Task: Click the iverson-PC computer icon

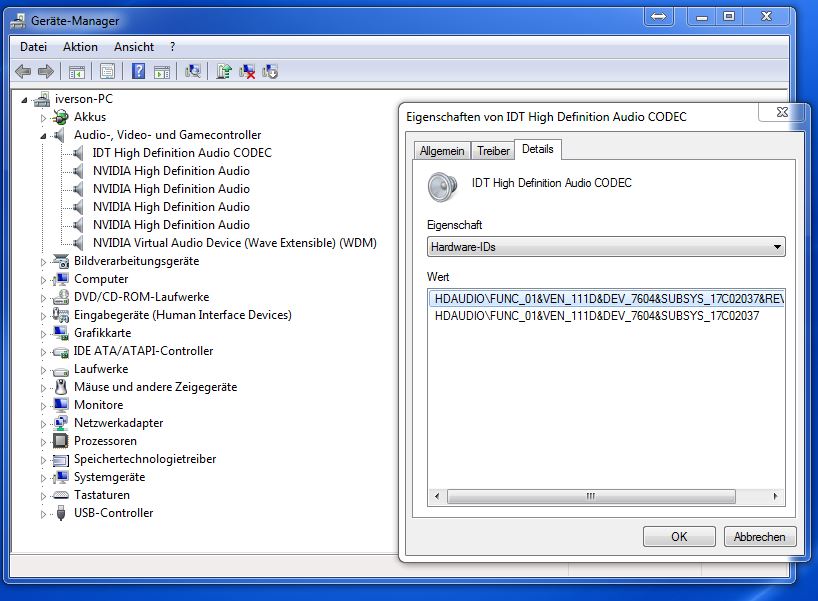Action: pyautogui.click(x=42, y=99)
